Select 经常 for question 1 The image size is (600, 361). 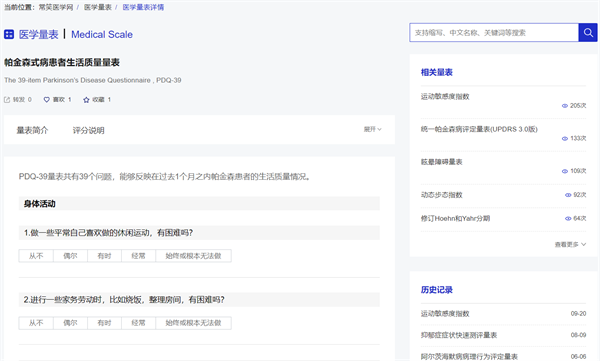138,256
